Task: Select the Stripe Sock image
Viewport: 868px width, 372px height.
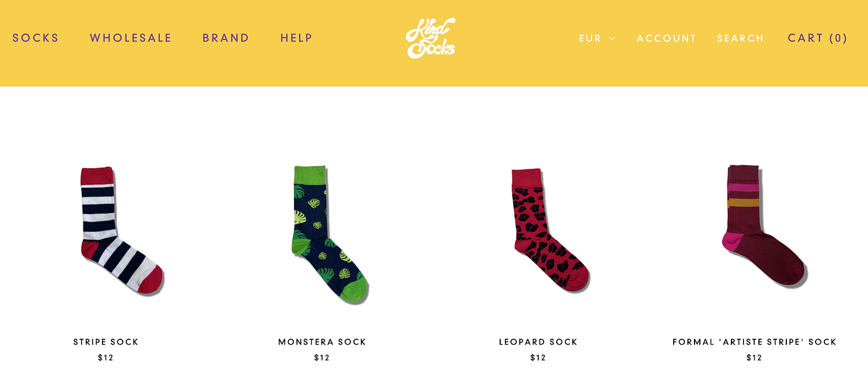Action: point(122,231)
